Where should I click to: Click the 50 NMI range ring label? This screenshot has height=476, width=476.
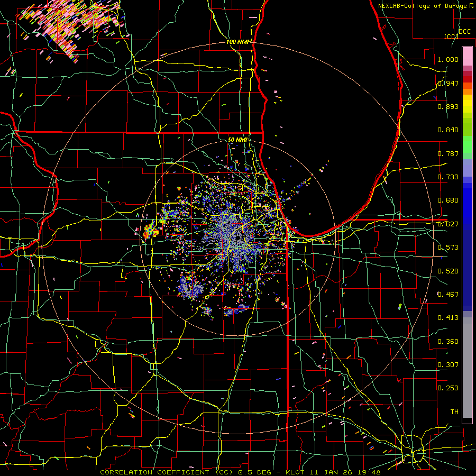click(237, 140)
